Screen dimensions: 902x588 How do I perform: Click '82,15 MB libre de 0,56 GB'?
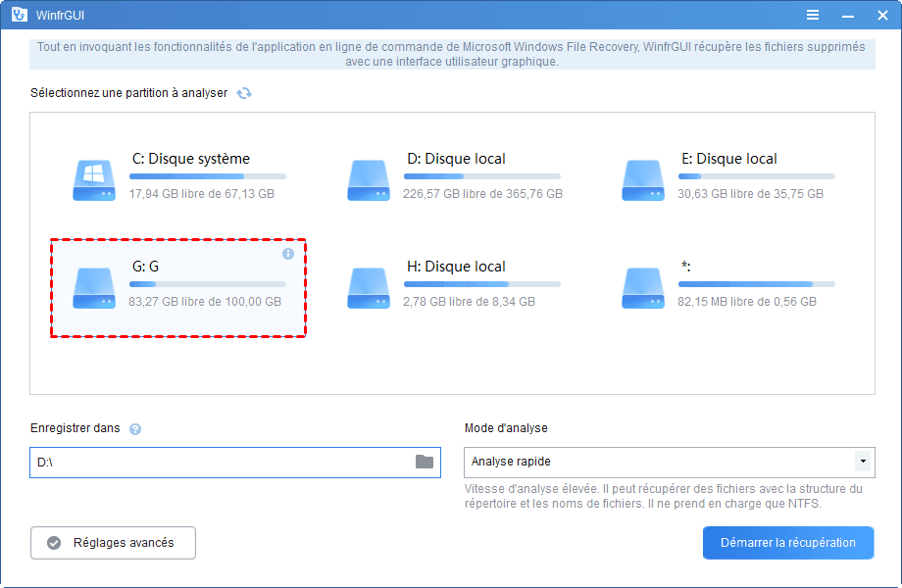(x=747, y=302)
